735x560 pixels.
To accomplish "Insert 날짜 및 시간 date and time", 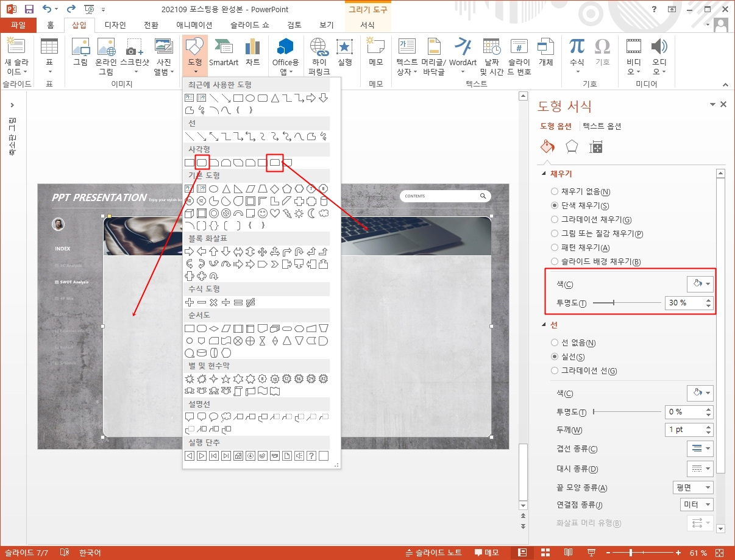I will coord(491,57).
